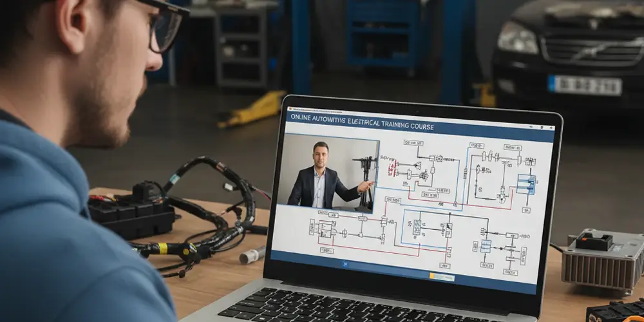Click the blue-shaded component block in the diagram

pyautogui.click(x=526, y=184)
